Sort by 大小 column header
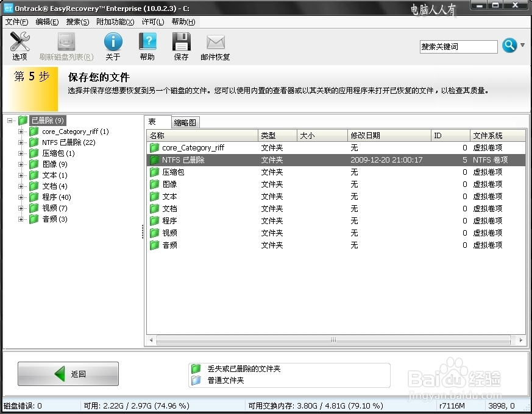The width and height of the screenshot is (532, 414). coord(322,136)
